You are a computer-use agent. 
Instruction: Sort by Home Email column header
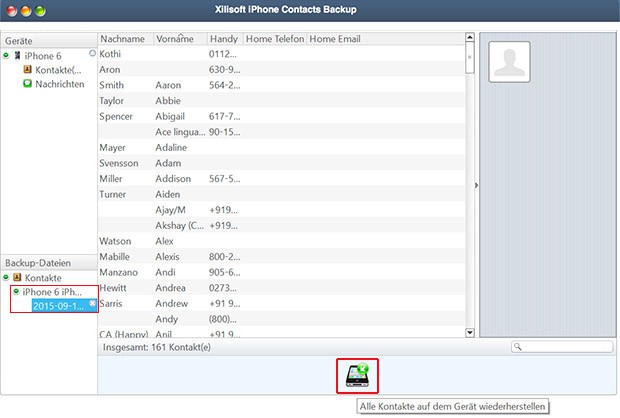click(335, 39)
